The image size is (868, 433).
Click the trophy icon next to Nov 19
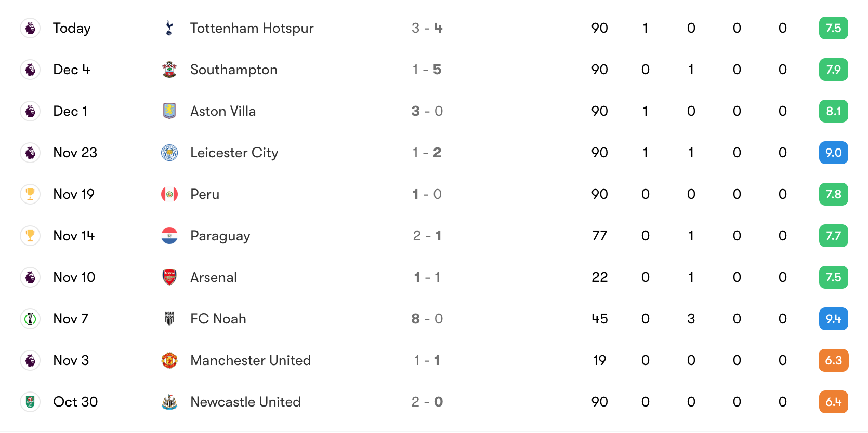pos(30,194)
